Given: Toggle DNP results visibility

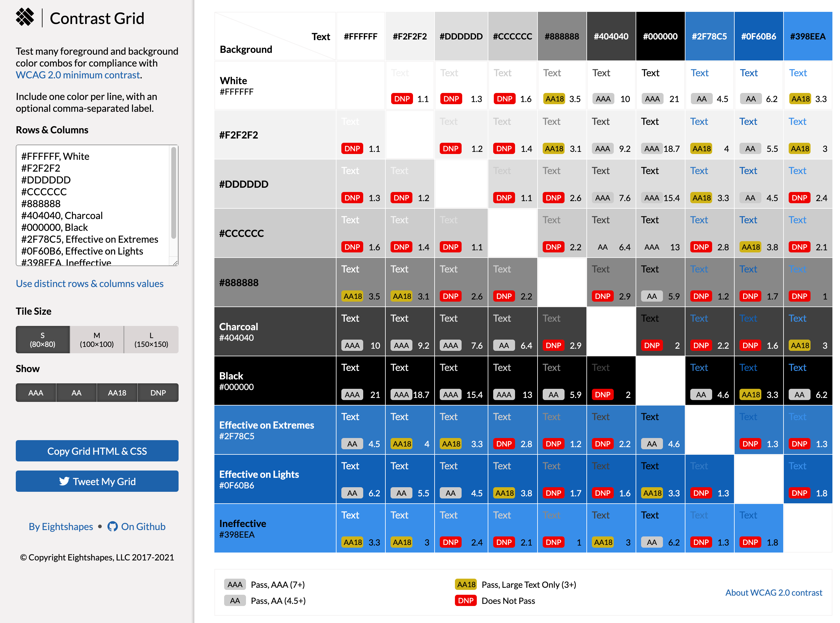Looking at the screenshot, I should 158,392.
